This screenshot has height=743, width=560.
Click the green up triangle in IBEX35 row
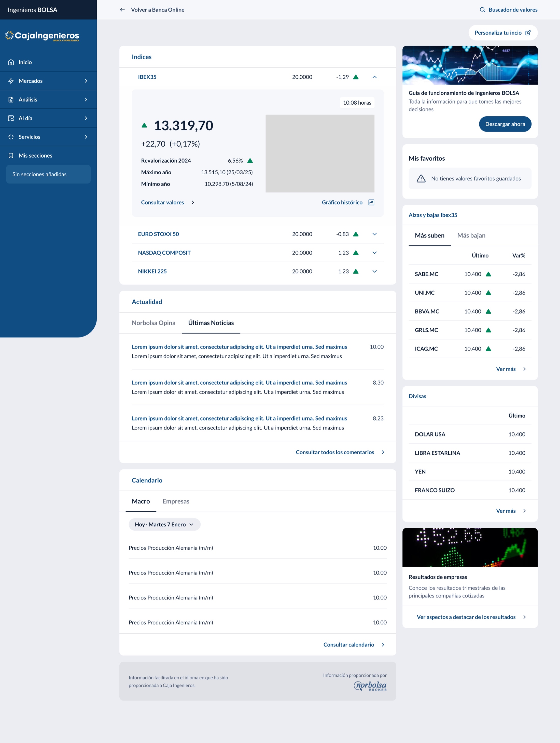(356, 77)
